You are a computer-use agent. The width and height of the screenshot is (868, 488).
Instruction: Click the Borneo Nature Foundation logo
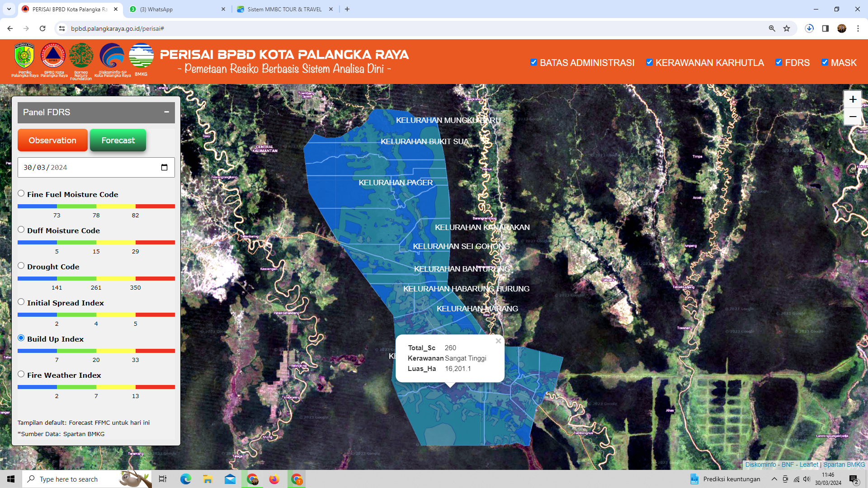pos(81,56)
